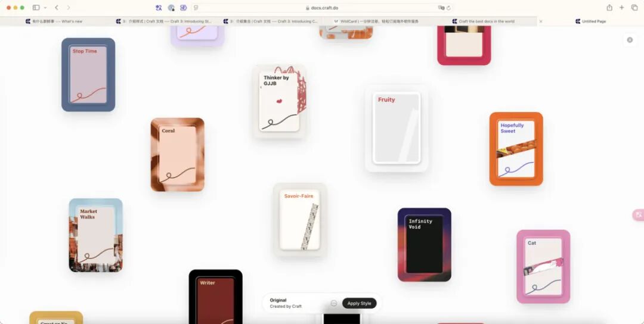Select the lavender card at the top
Image resolution: width=644 pixels, height=324 pixels.
coord(197,36)
